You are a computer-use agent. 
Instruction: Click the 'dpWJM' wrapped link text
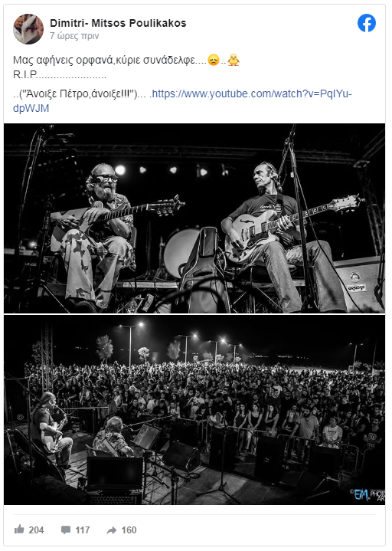click(31, 108)
